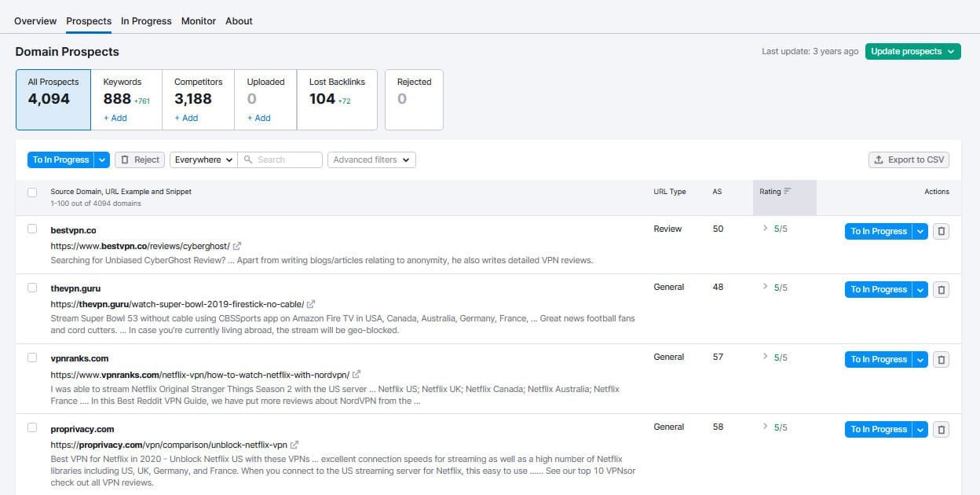Click the Rating sort icon
This screenshot has height=495, width=980.
788,191
